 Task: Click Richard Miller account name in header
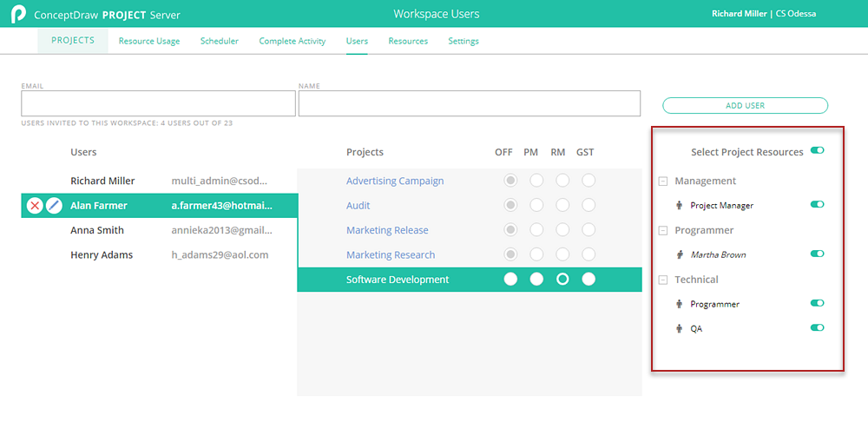pyautogui.click(x=739, y=13)
